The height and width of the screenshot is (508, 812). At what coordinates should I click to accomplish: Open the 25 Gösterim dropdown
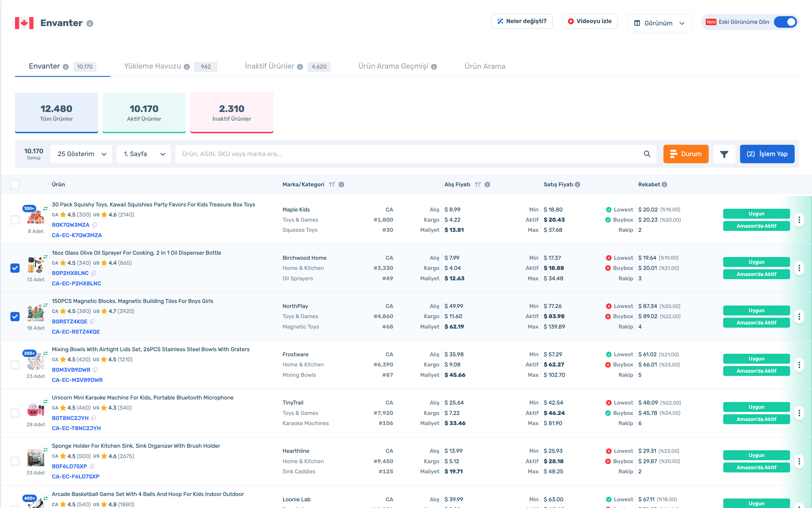81,154
